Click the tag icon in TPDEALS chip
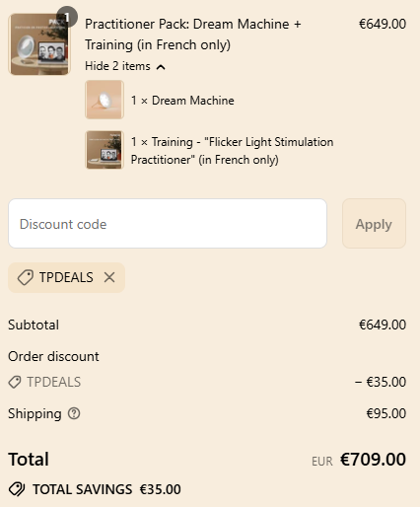The image size is (420, 507). (26, 277)
